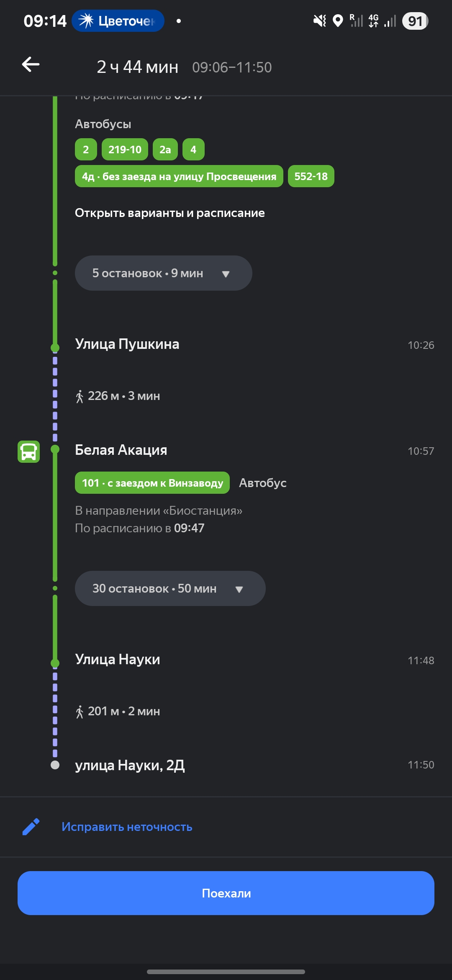Select bus route 219-10 badge

125,150
